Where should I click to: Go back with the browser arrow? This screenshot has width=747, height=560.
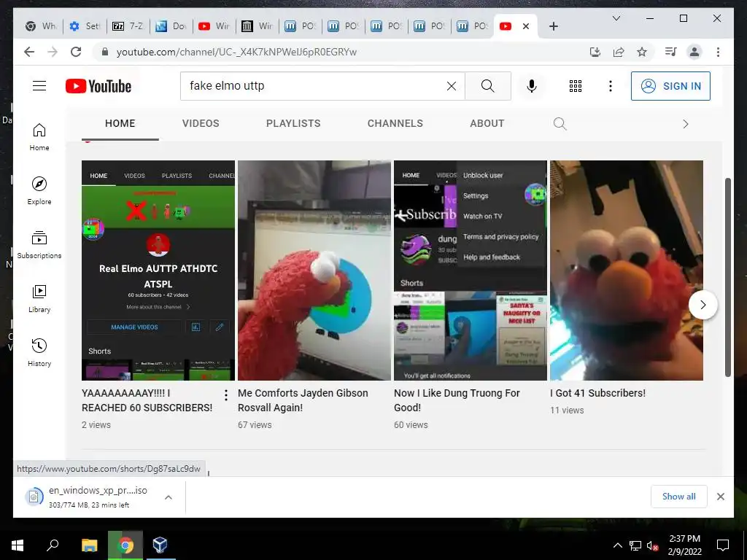coord(29,52)
